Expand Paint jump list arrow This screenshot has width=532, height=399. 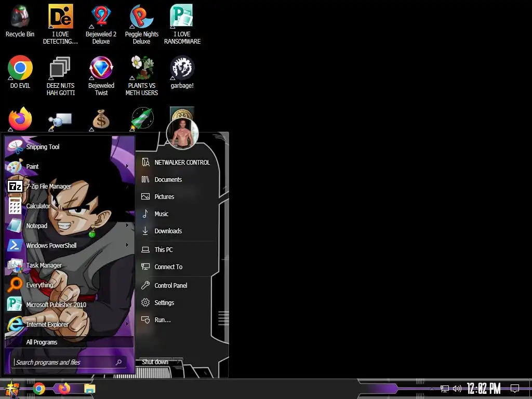[x=127, y=166]
